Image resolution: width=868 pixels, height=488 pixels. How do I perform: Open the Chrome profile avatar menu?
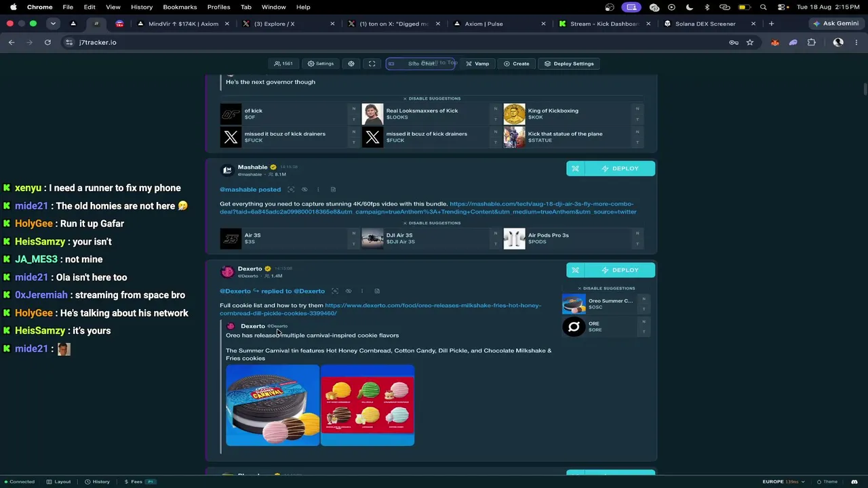pyautogui.click(x=838, y=43)
